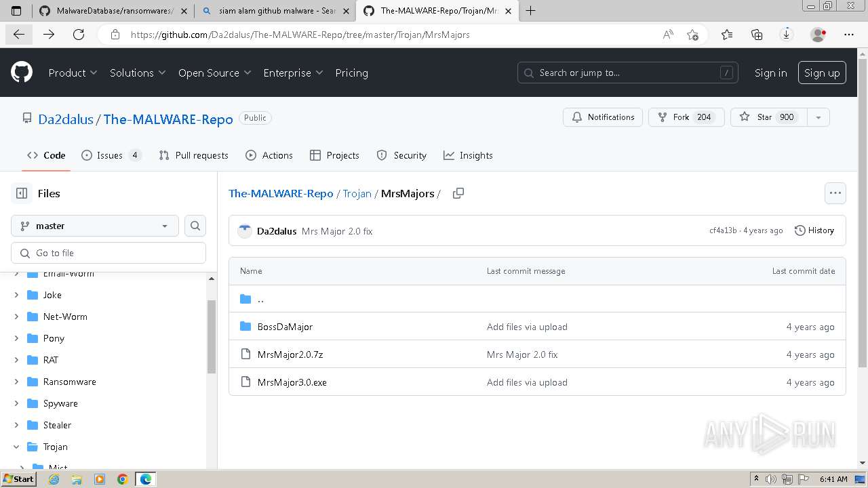
Task: Click the Sign in link
Action: (x=771, y=73)
